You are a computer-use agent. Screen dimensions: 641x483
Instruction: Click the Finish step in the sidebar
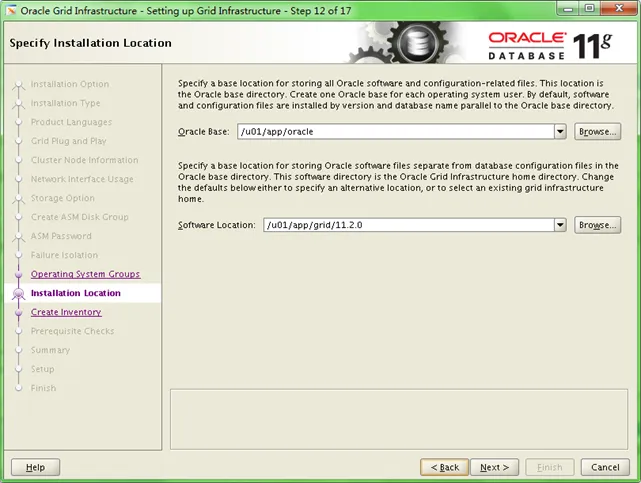(x=43, y=388)
